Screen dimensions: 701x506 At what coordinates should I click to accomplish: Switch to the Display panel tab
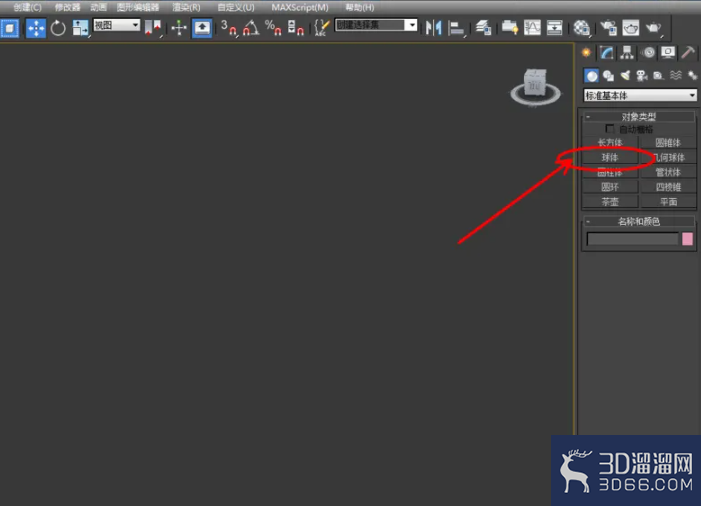click(x=668, y=53)
